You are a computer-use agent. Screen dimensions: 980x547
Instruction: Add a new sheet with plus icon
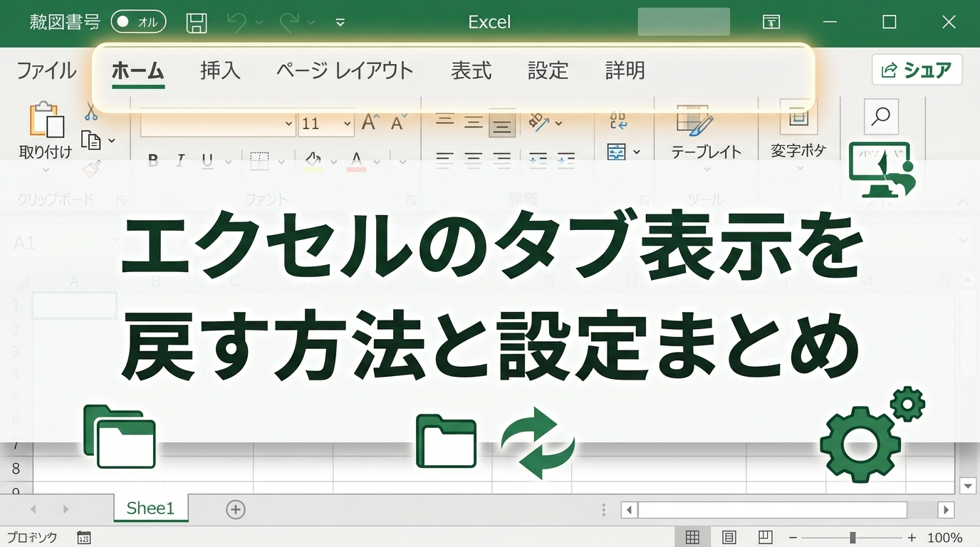pyautogui.click(x=236, y=509)
